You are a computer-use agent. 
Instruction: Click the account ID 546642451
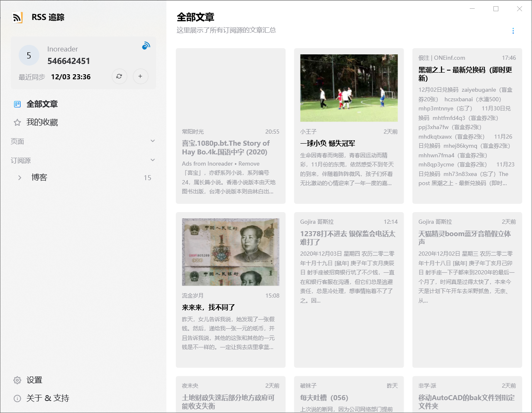69,61
